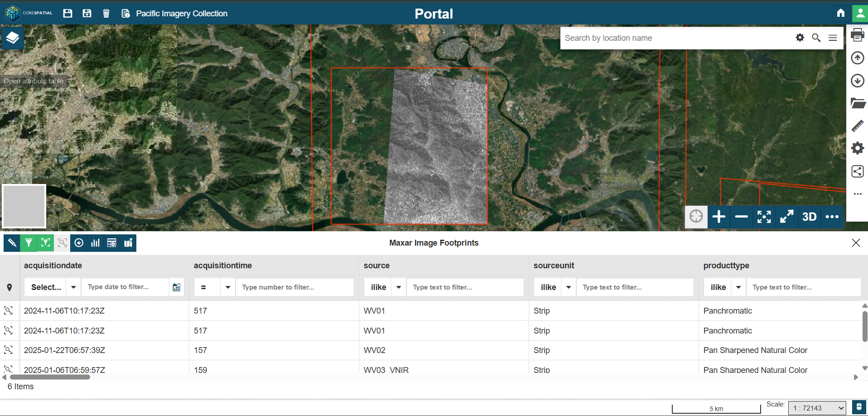
Task: Open the search settings gear beside the search bar
Action: (x=800, y=38)
